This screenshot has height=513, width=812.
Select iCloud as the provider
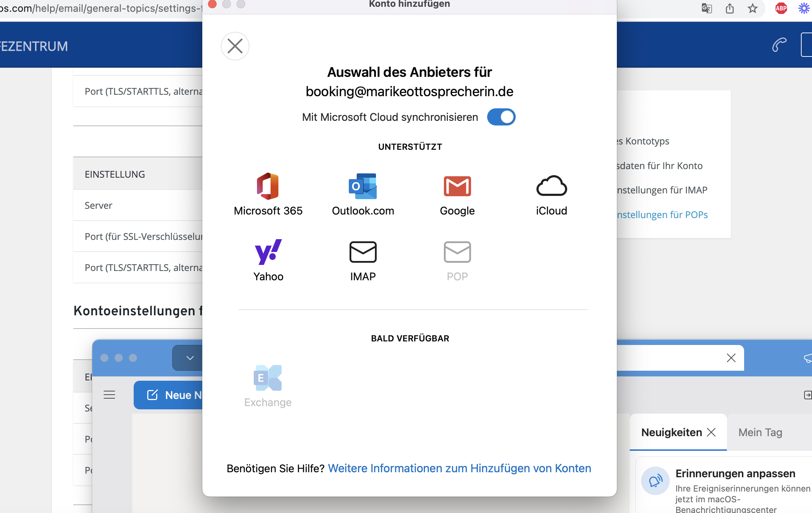click(551, 195)
